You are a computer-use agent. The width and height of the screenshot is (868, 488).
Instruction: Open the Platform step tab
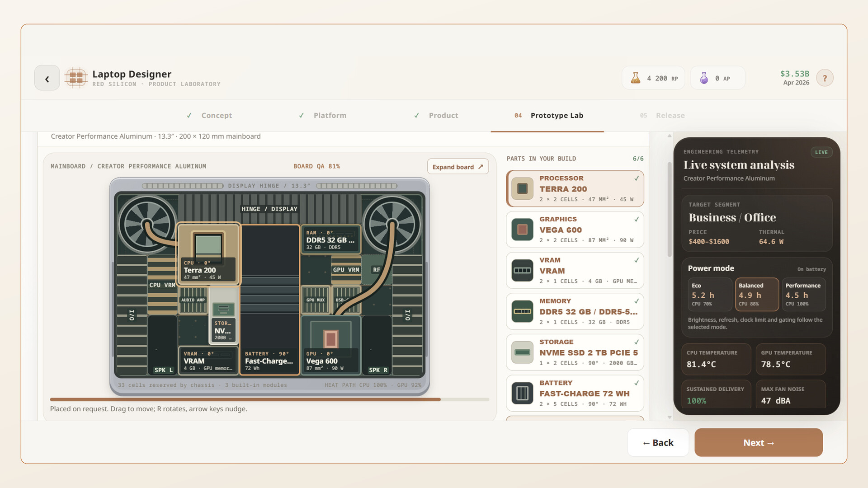coord(322,116)
